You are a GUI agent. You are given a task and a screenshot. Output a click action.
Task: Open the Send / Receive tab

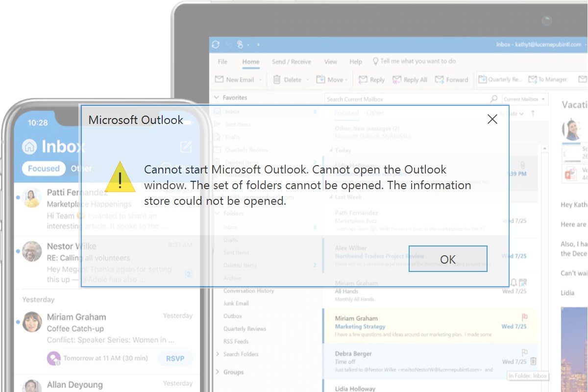click(x=292, y=62)
